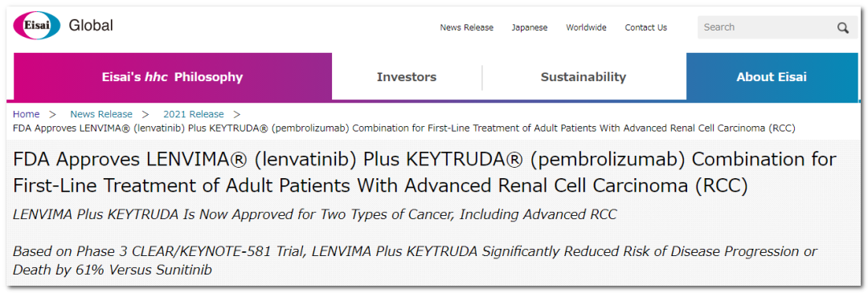This screenshot has height=293, width=868.
Task: Click the search magnifier icon
Action: point(842,27)
